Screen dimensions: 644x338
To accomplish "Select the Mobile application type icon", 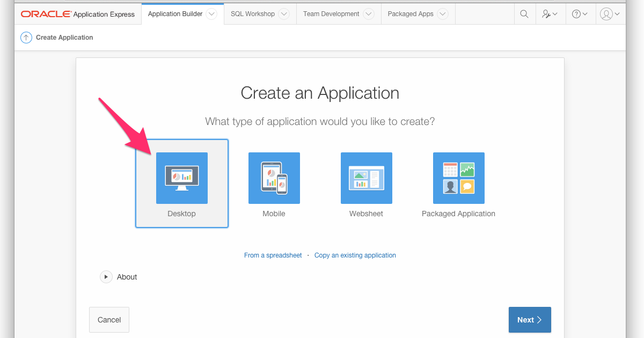I will click(274, 178).
